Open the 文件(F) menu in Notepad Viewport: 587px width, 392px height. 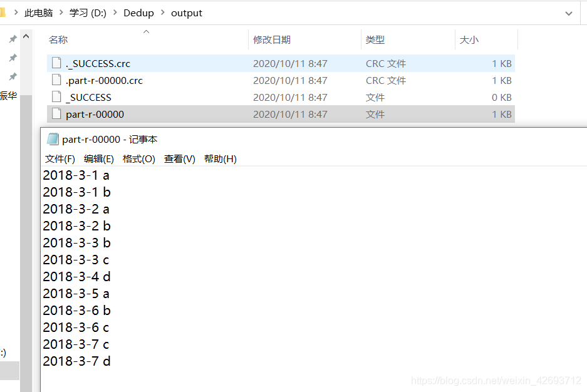point(60,159)
